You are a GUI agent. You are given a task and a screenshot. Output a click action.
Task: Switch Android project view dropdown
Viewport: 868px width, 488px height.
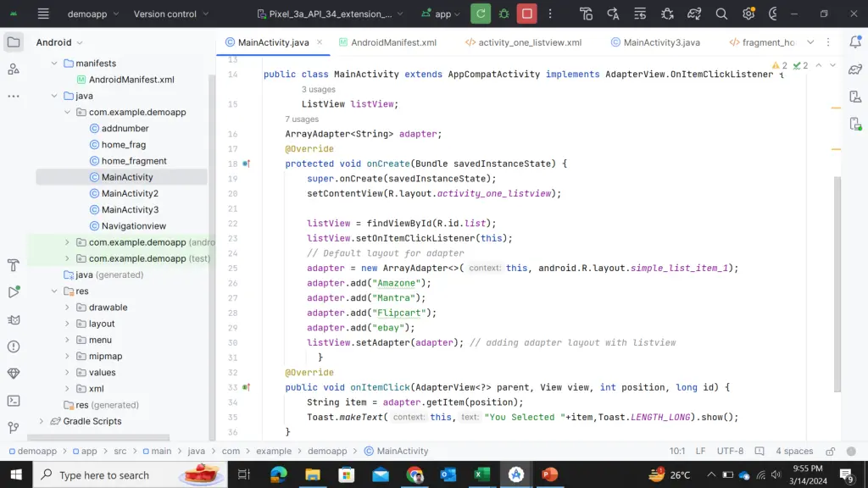59,42
